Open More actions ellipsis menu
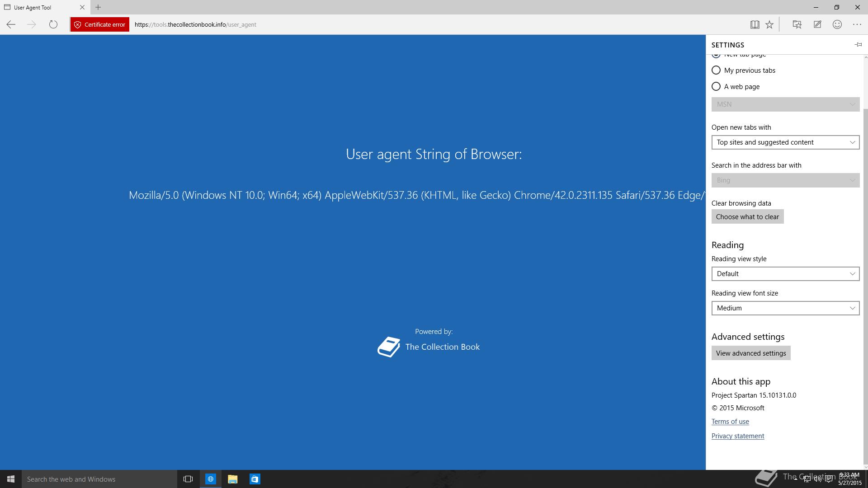Screen dimensions: 868x488 857,24
